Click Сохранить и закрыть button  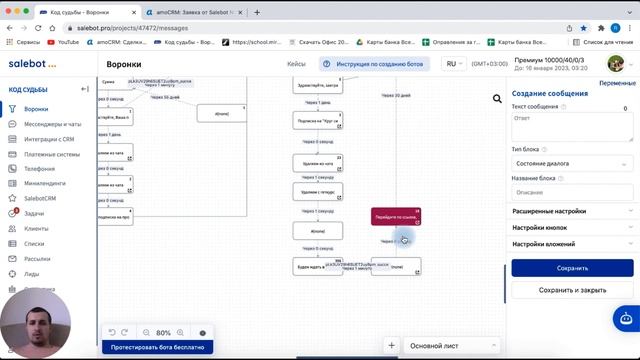tap(572, 290)
